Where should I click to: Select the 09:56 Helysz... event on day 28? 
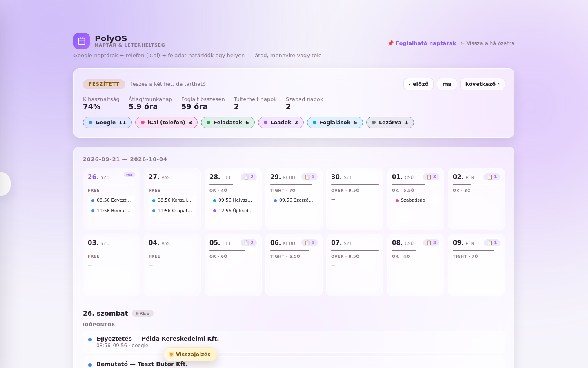pyautogui.click(x=233, y=200)
